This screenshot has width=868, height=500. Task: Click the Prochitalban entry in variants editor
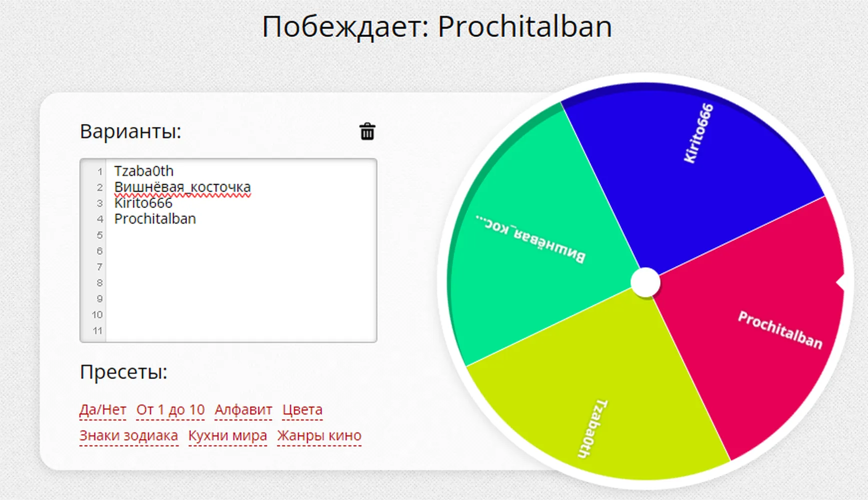coord(155,219)
